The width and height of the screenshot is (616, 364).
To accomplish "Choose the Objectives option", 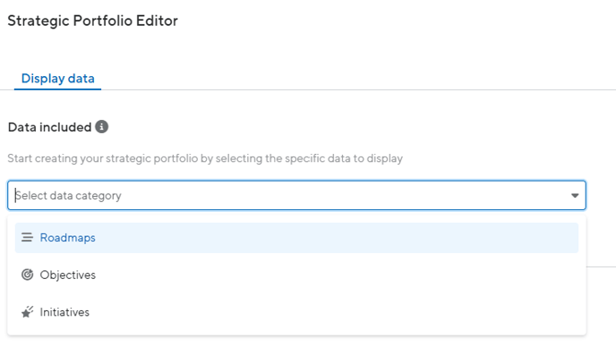I will [x=296, y=275].
